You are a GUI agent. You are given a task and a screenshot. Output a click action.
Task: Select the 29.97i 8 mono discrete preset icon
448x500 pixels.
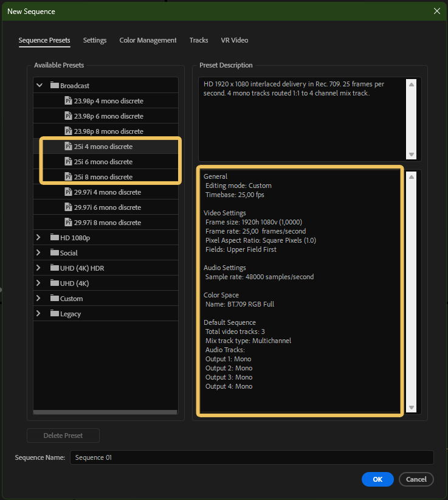point(68,223)
